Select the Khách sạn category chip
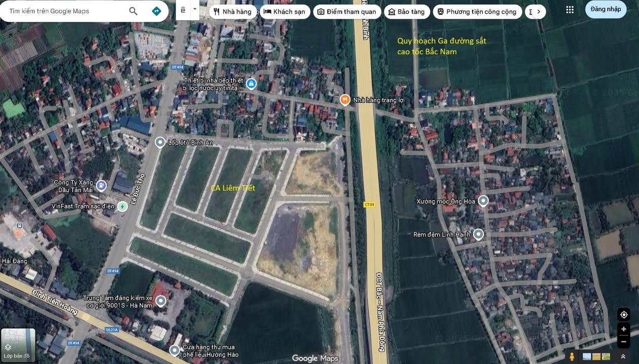 coord(285,11)
